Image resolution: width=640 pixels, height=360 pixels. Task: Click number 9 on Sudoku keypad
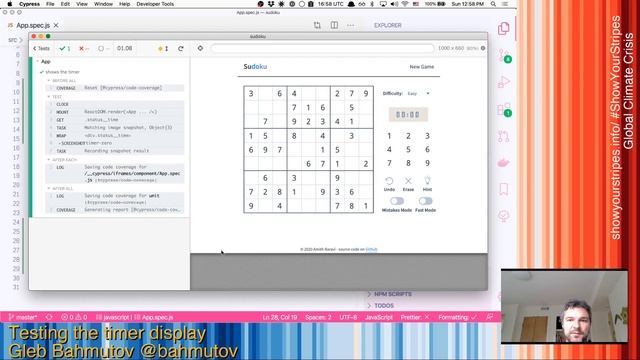pyautogui.click(x=427, y=163)
